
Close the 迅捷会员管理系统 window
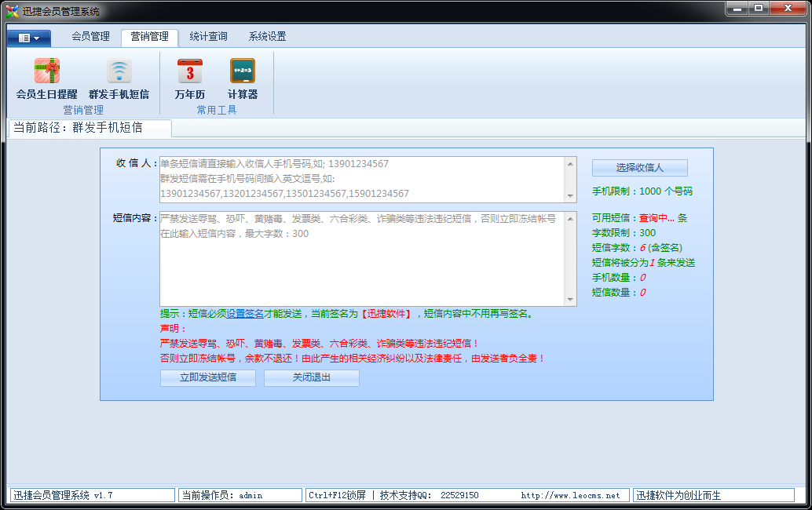pos(788,9)
